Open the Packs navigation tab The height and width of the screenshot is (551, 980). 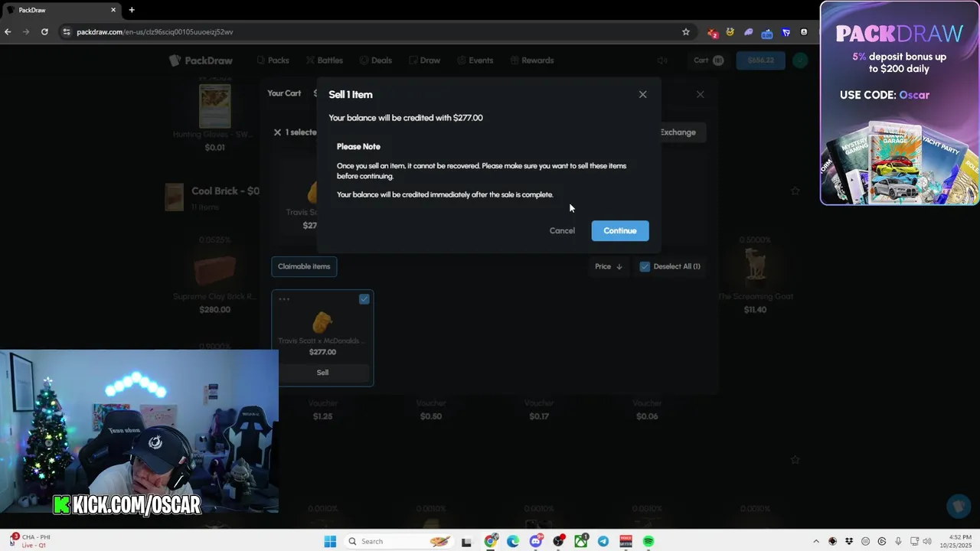[x=273, y=60]
